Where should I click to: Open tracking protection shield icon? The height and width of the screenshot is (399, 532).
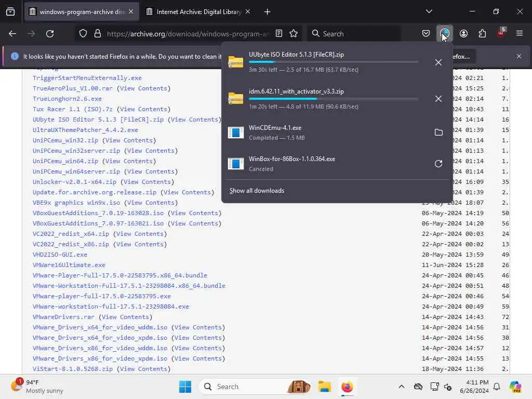coord(83,34)
